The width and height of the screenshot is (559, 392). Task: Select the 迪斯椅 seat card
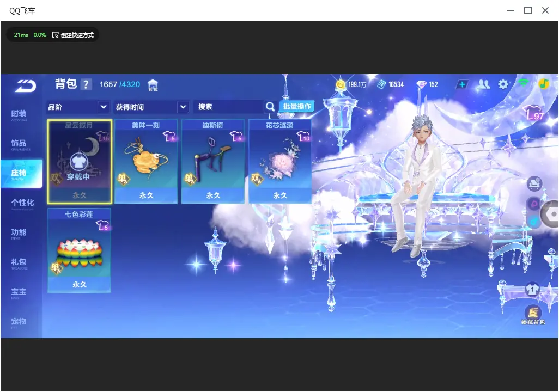tap(213, 162)
